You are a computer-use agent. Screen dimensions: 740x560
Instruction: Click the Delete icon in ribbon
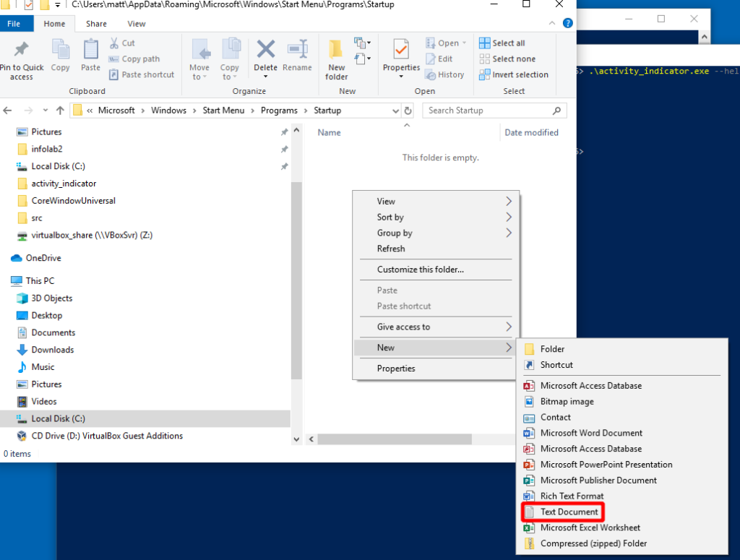[265, 51]
